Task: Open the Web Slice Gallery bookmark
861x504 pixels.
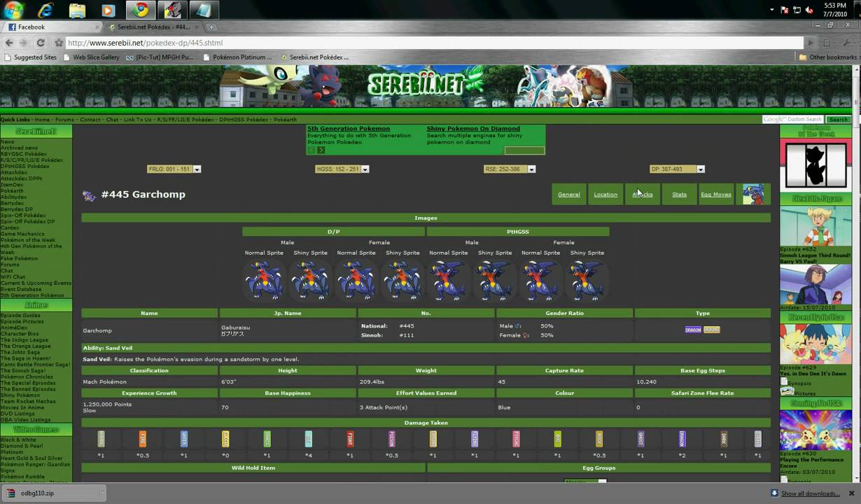Action: coord(91,57)
